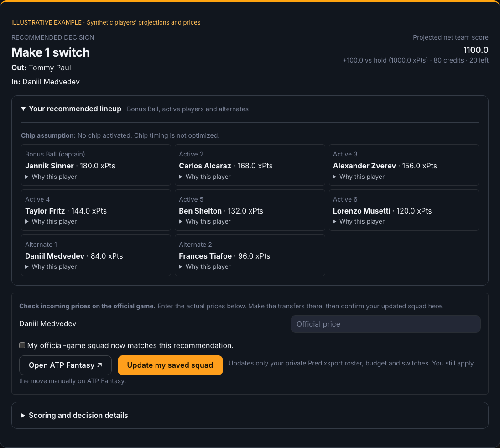Image resolution: width=500 pixels, height=448 pixels.
Task: Click the Lorenzo Musetti 120.0 xPts text
Action: [x=382, y=211]
